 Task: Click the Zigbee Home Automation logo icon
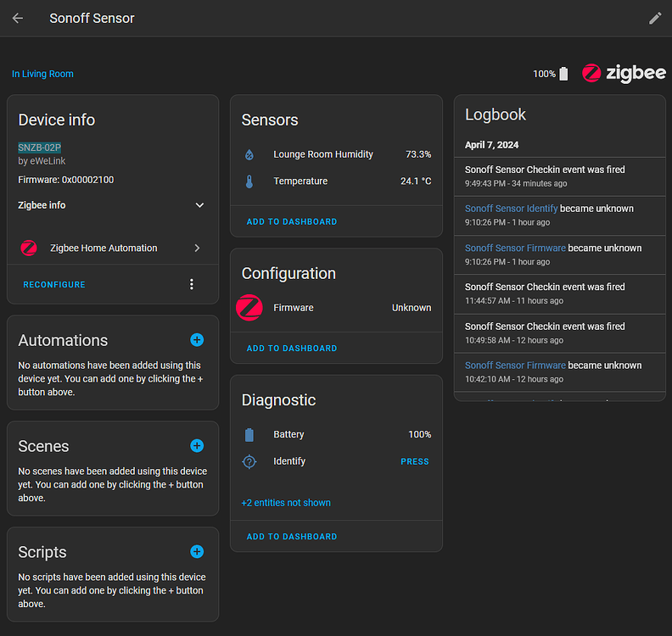coord(29,248)
